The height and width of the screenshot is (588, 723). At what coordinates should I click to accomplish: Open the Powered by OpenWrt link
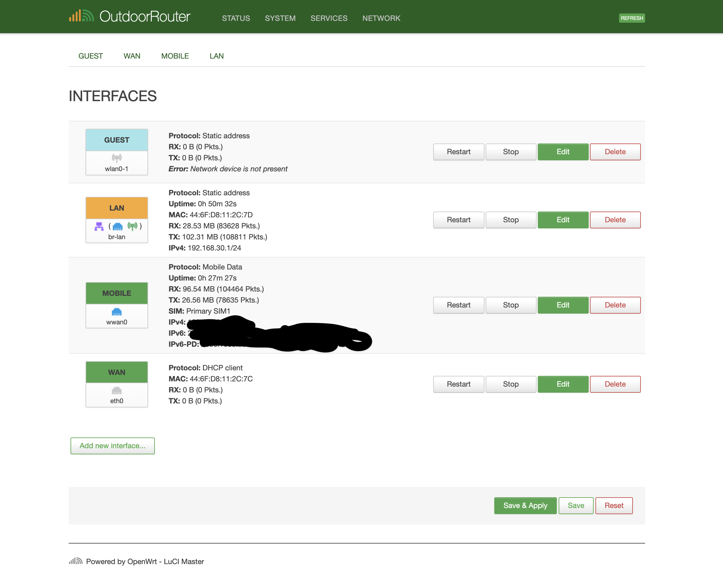pos(145,561)
